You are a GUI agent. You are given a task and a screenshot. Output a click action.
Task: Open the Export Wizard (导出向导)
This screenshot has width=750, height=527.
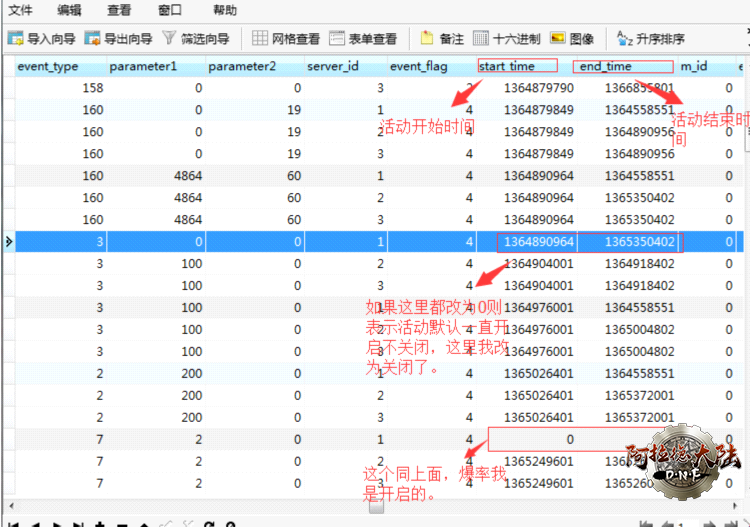click(x=118, y=39)
